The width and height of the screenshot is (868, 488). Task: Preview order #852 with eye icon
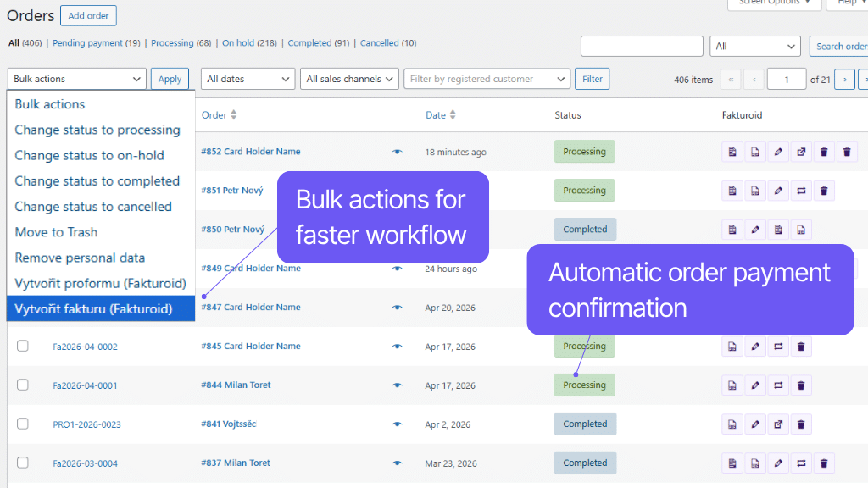pyautogui.click(x=397, y=152)
